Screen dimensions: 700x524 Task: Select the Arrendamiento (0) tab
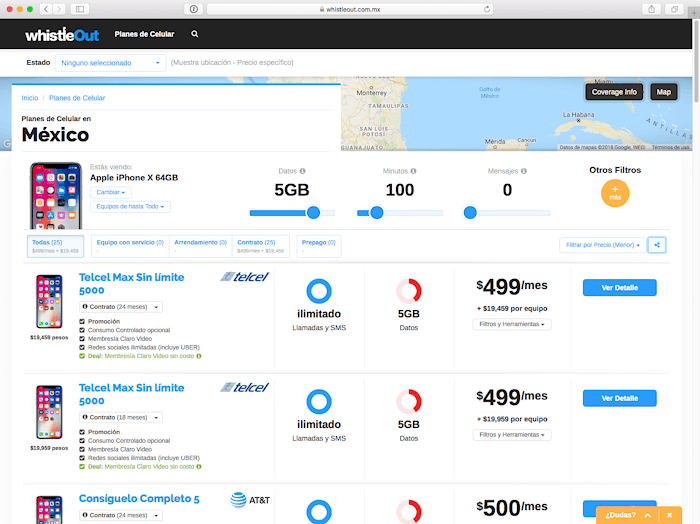click(x=200, y=246)
